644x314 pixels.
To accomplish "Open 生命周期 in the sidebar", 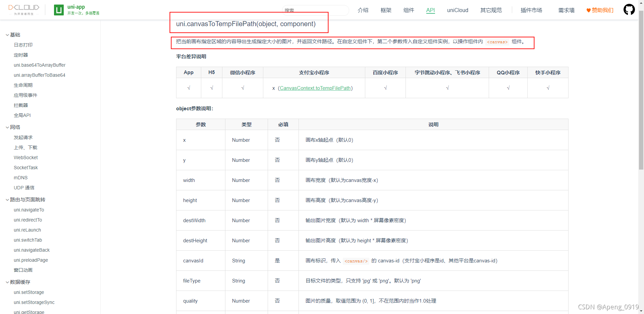I will coord(23,85).
